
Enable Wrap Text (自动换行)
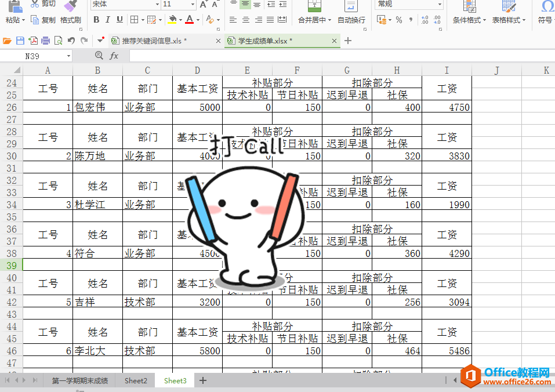pyautogui.click(x=351, y=12)
